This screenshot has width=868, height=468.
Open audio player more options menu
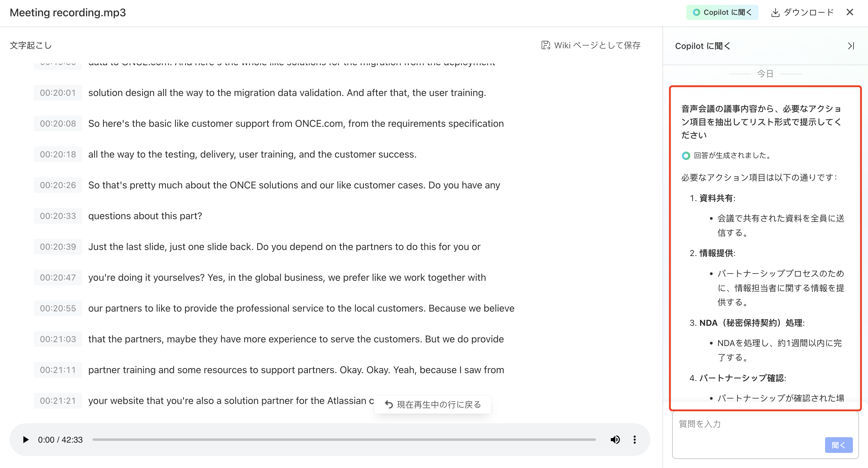coord(634,440)
